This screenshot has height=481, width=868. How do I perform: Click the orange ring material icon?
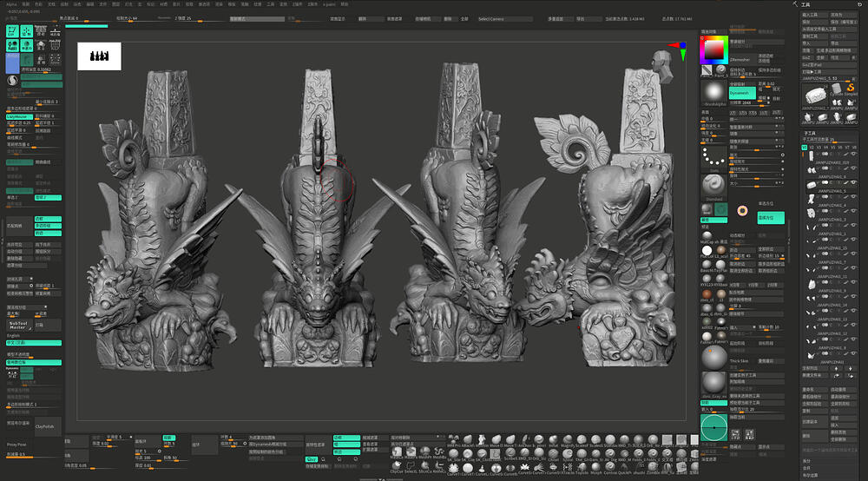742,210
